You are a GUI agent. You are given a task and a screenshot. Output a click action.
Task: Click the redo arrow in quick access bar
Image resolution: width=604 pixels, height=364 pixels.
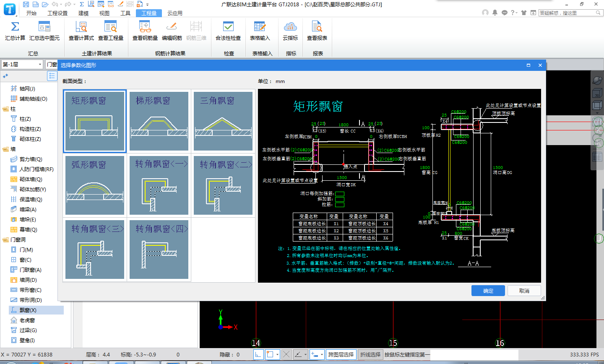click(x=68, y=4)
